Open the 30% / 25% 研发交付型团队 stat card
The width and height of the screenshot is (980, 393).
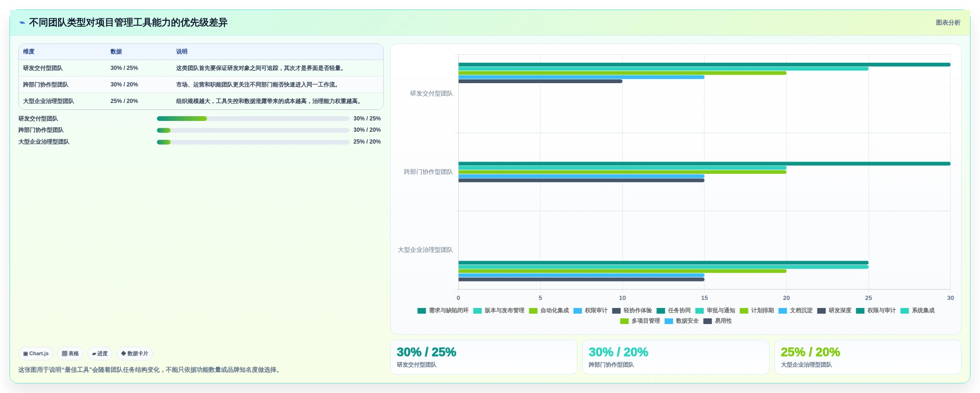[x=483, y=357]
